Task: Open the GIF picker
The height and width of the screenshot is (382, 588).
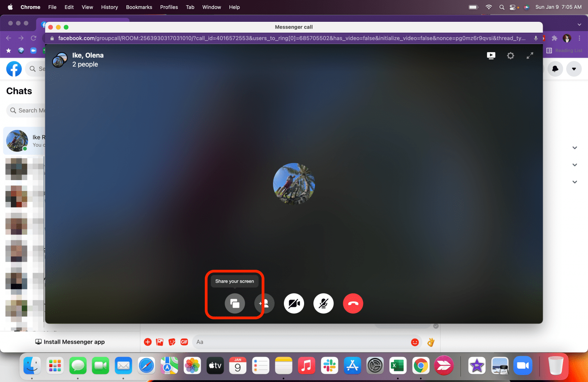Action: pyautogui.click(x=184, y=342)
